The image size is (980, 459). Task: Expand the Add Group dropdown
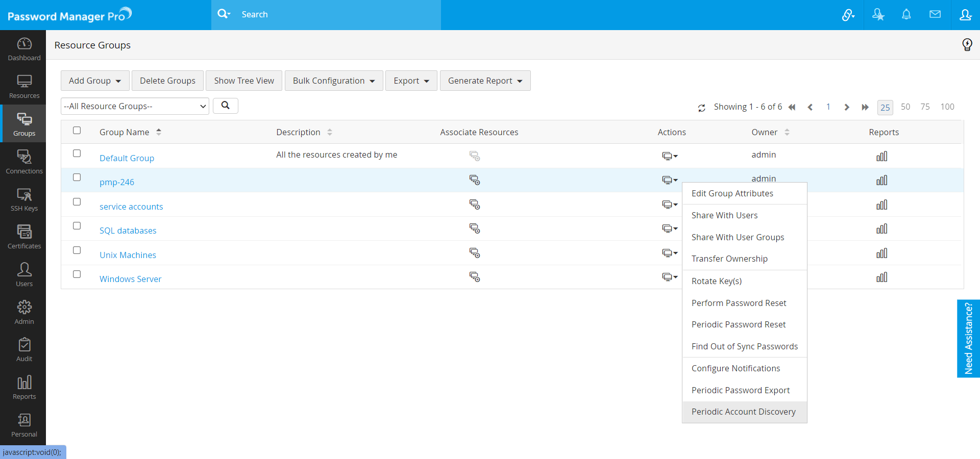tap(95, 81)
